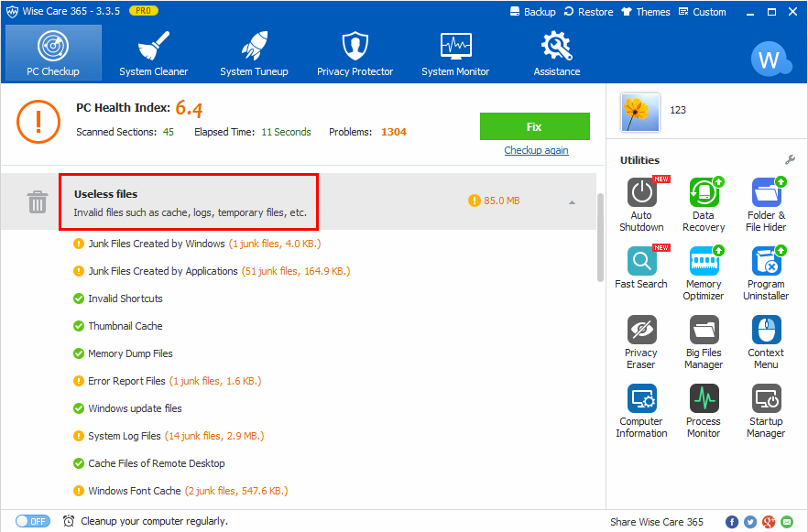The image size is (808, 532).
Task: Select the System Log Files row
Action: point(169,436)
